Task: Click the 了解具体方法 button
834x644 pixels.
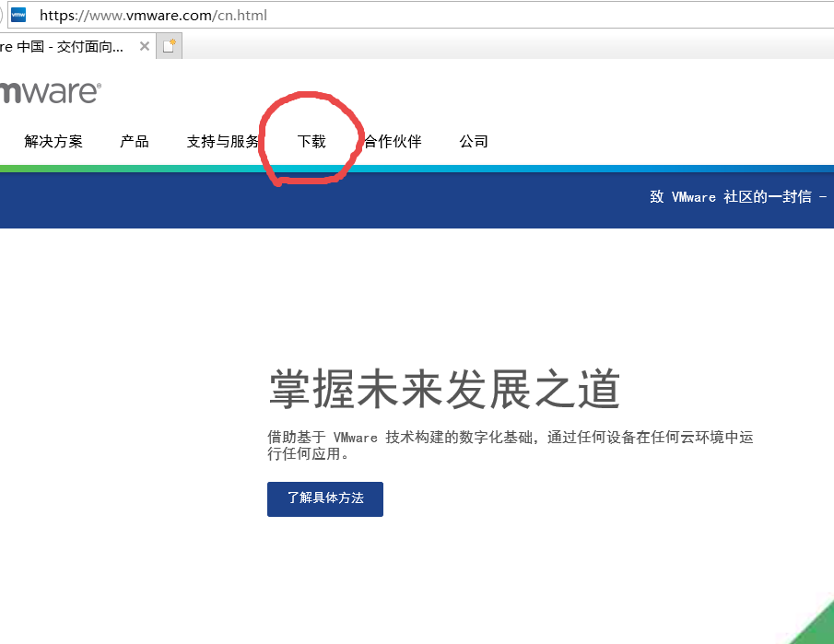Action: (325, 498)
